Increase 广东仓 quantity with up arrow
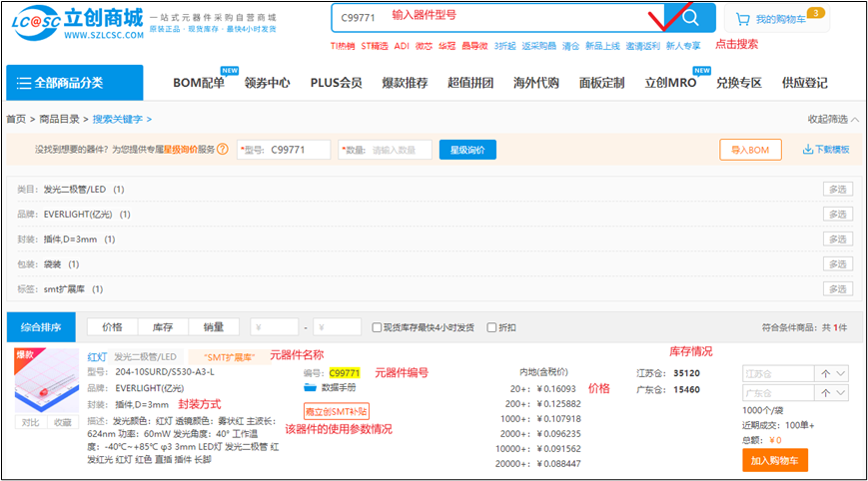Screen dimensions: 868x481 coord(825,392)
